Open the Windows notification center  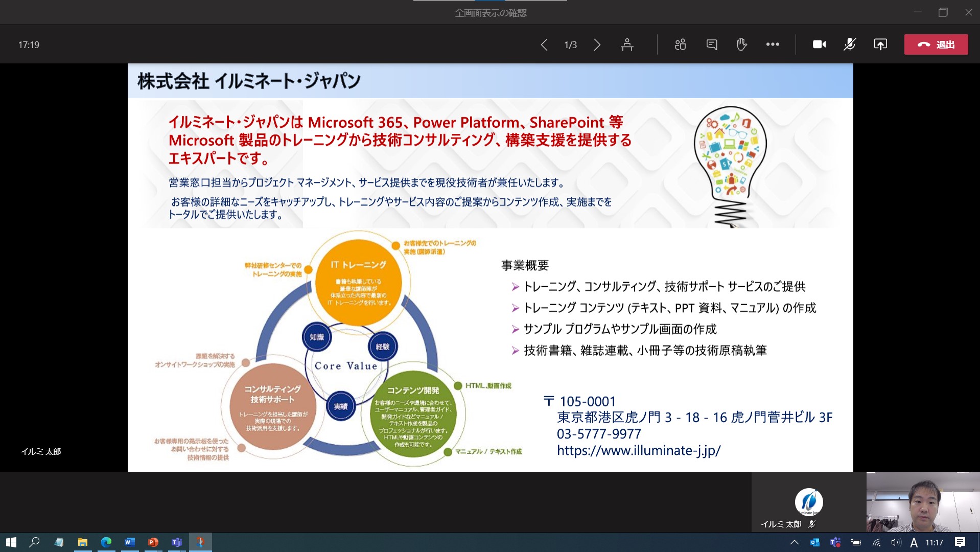click(960, 542)
